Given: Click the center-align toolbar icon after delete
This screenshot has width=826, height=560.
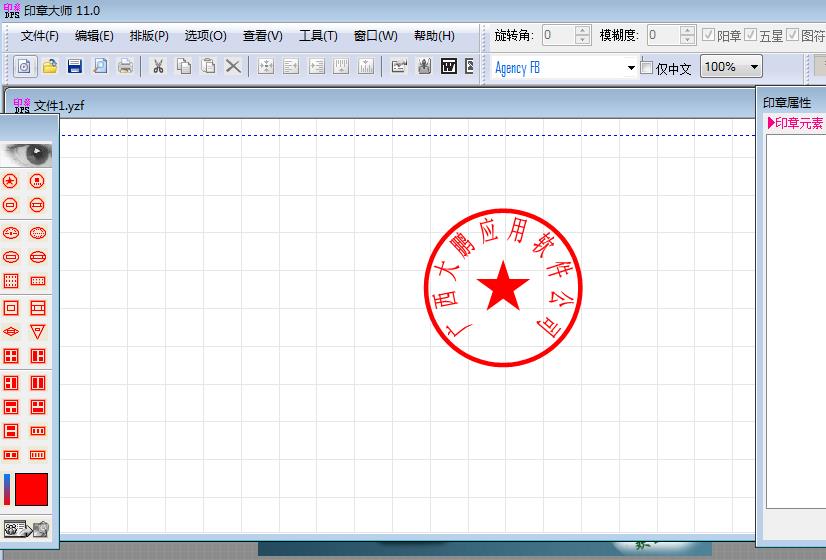Looking at the screenshot, I should pyautogui.click(x=266, y=67).
